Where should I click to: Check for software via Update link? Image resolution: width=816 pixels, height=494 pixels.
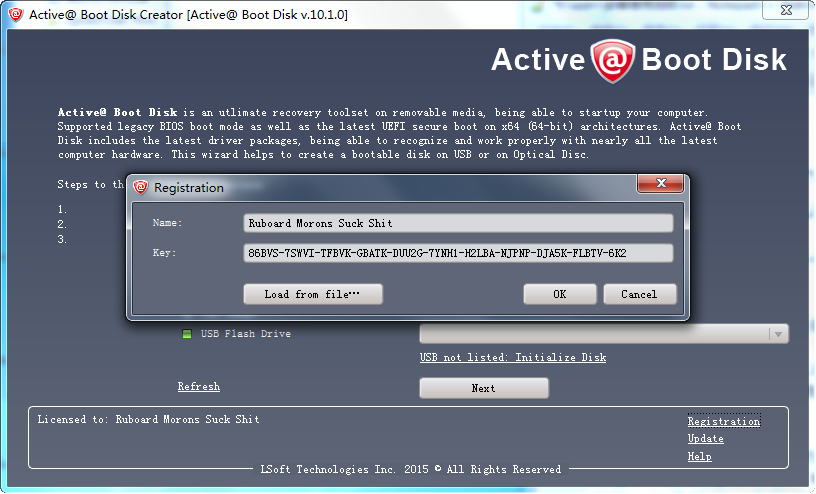705,439
